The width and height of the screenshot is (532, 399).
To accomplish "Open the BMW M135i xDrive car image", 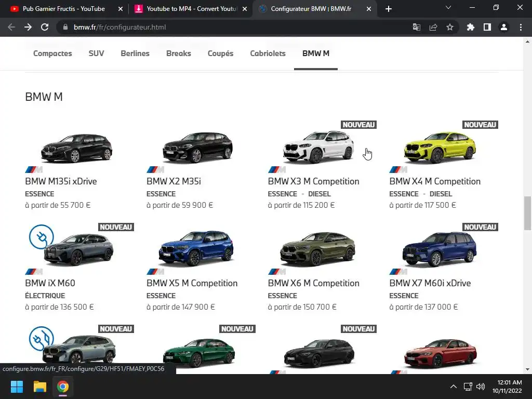I will 77,149.
